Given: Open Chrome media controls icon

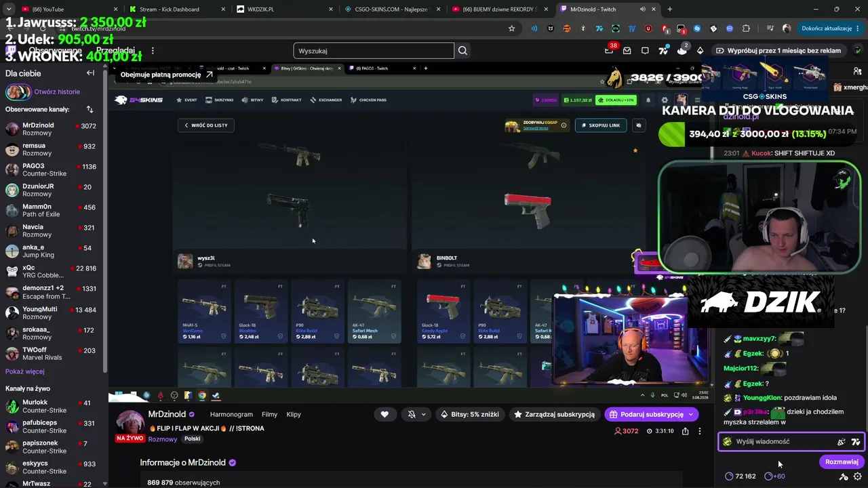Looking at the screenshot, I should click(771, 28).
